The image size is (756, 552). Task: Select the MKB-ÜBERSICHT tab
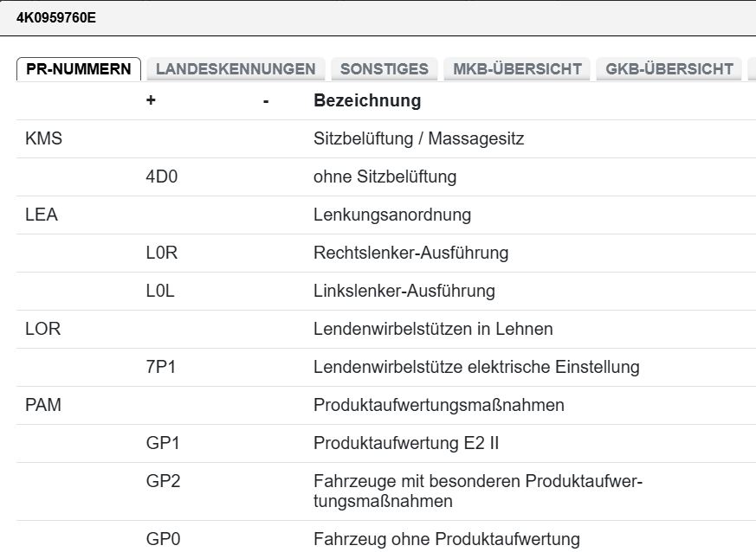(x=517, y=69)
